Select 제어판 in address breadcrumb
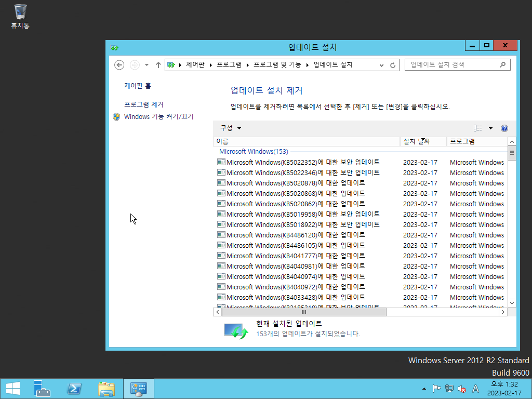532x399 pixels. [195, 64]
